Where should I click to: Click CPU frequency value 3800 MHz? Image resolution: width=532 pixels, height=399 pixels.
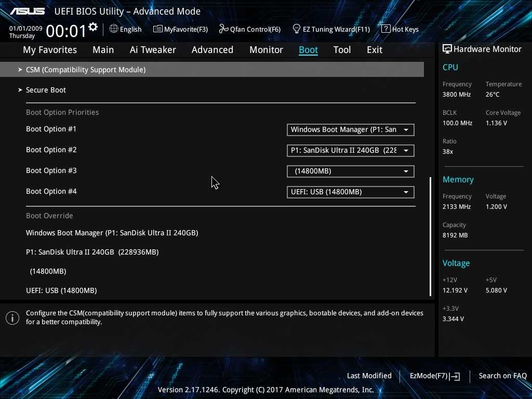coord(456,95)
